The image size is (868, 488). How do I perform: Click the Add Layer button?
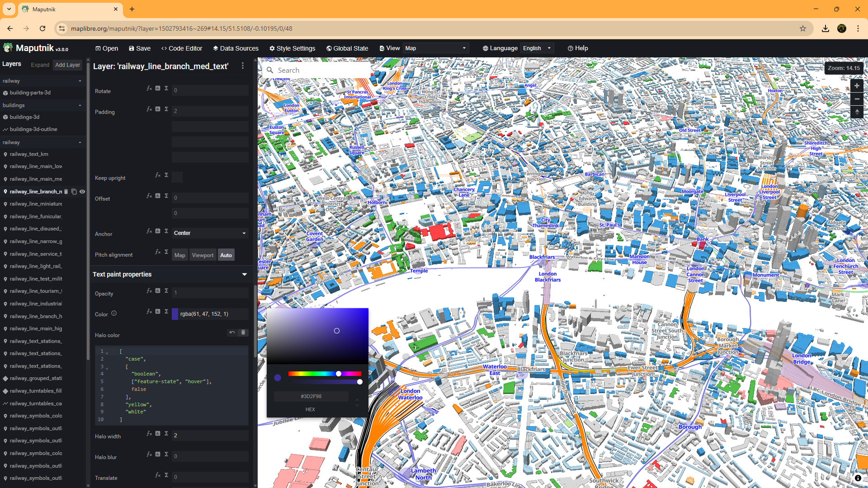click(68, 65)
